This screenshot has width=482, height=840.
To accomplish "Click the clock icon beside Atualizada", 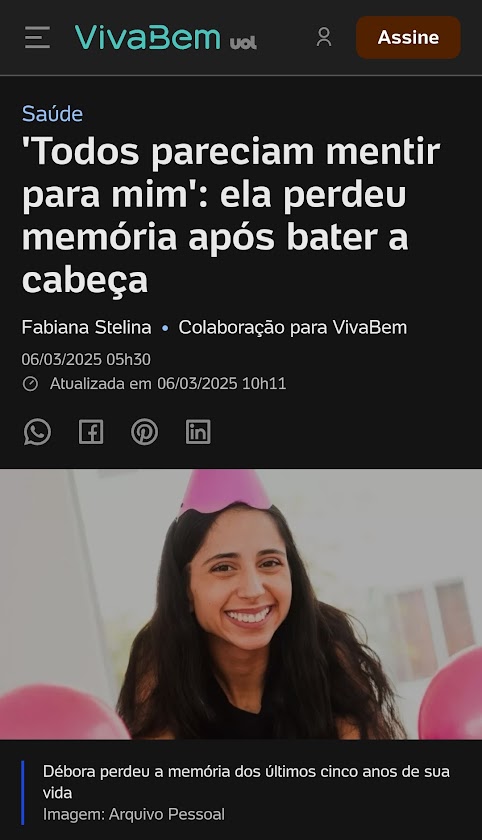I will pyautogui.click(x=31, y=384).
